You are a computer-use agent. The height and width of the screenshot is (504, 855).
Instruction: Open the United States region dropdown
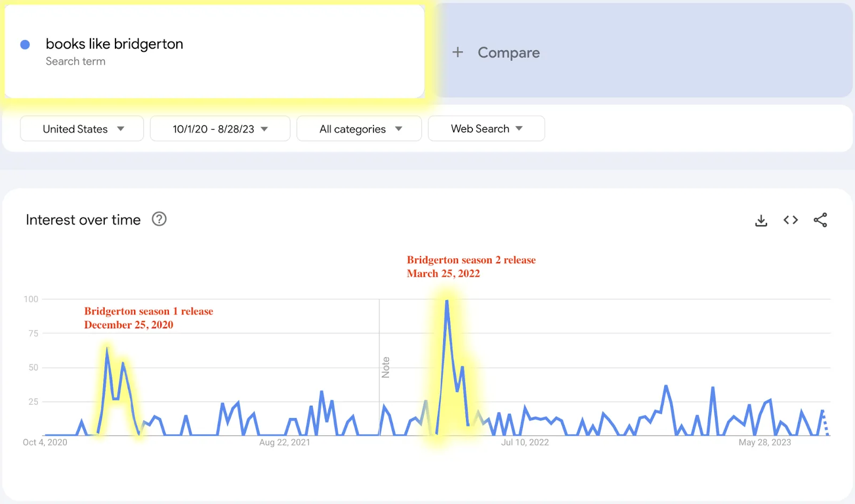pyautogui.click(x=82, y=129)
